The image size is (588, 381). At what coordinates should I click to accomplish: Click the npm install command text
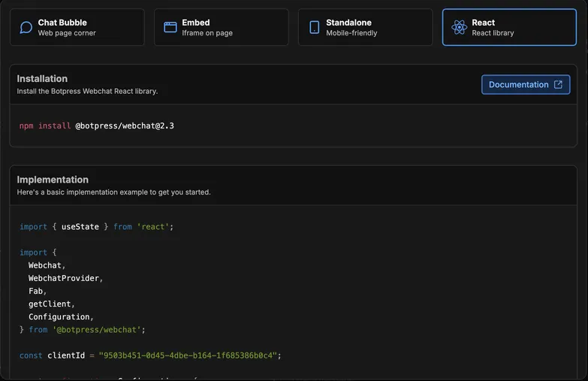click(97, 125)
